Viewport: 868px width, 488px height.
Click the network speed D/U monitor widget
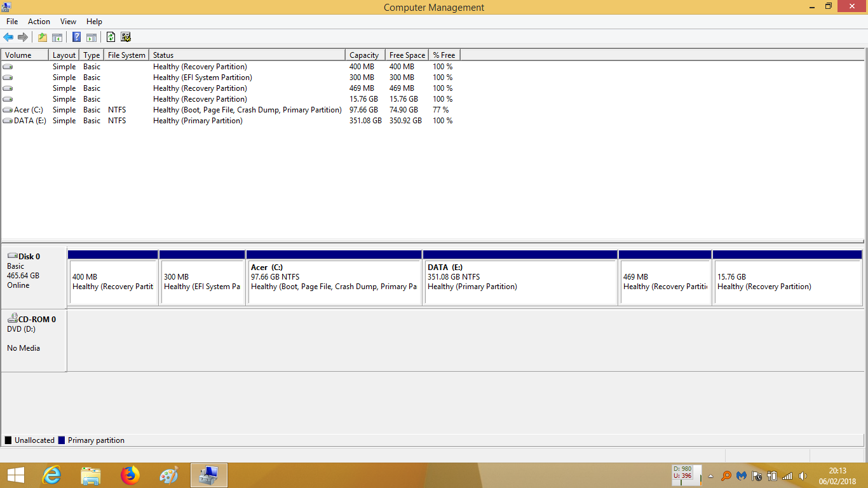click(686, 475)
